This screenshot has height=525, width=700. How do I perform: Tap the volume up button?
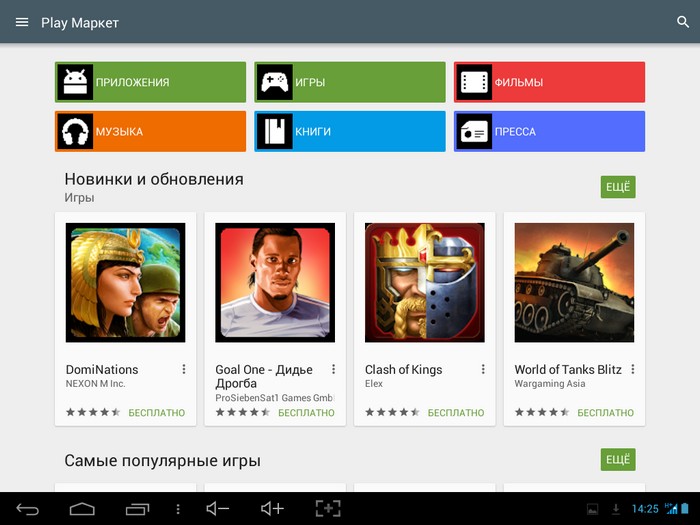pyautogui.click(x=272, y=508)
